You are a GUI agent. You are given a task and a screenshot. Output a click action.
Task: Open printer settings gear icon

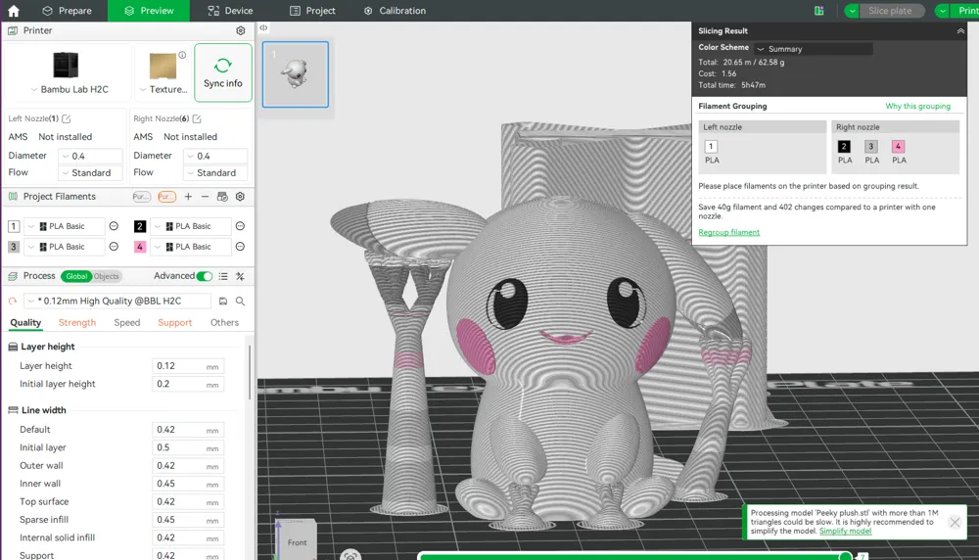pos(241,30)
